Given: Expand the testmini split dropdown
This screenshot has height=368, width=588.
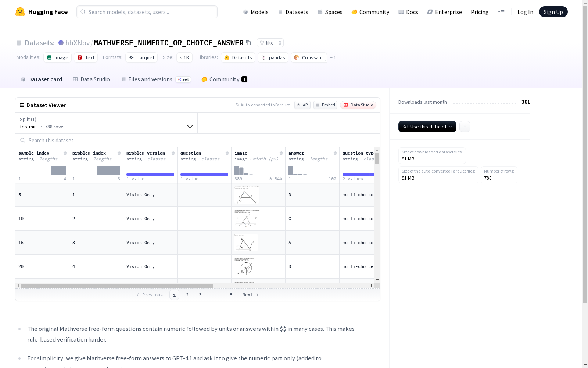Looking at the screenshot, I should pyautogui.click(x=107, y=123).
